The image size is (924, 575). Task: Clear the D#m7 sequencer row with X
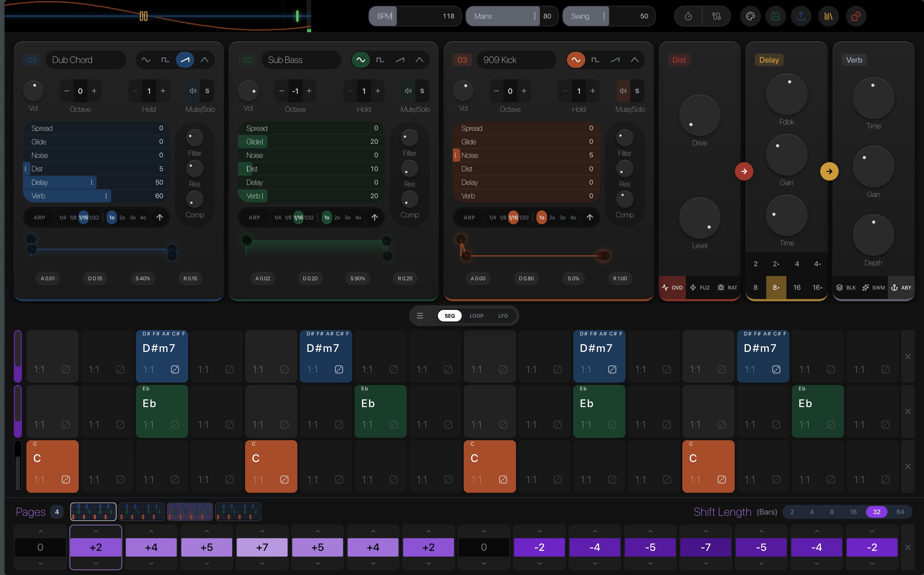point(908,356)
